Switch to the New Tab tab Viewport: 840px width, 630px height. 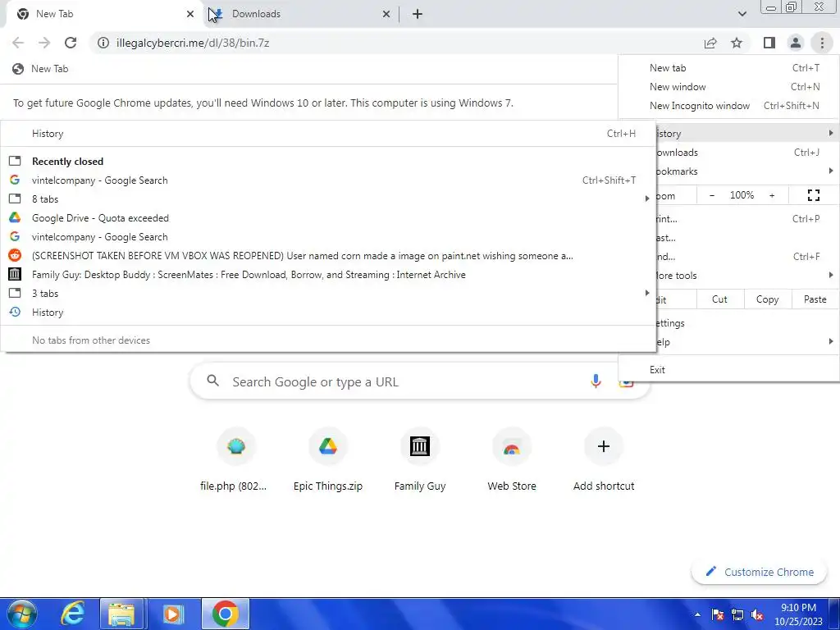[x=104, y=14]
